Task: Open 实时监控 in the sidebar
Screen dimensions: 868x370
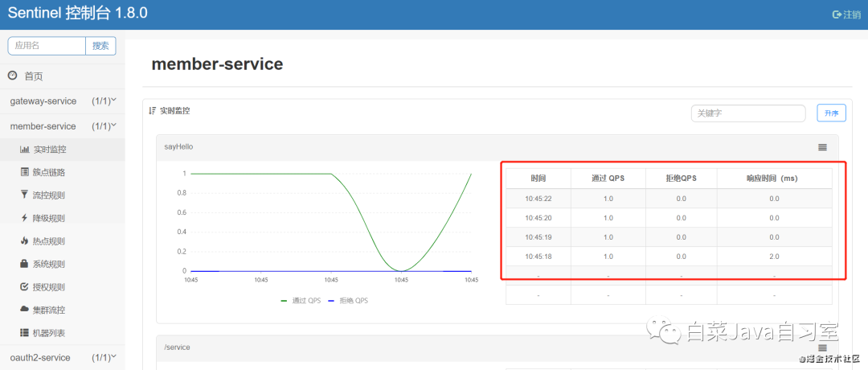Action: [x=62, y=150]
